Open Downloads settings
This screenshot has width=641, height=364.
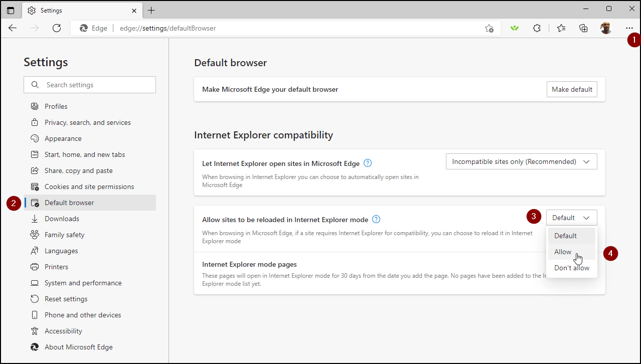click(90, 219)
